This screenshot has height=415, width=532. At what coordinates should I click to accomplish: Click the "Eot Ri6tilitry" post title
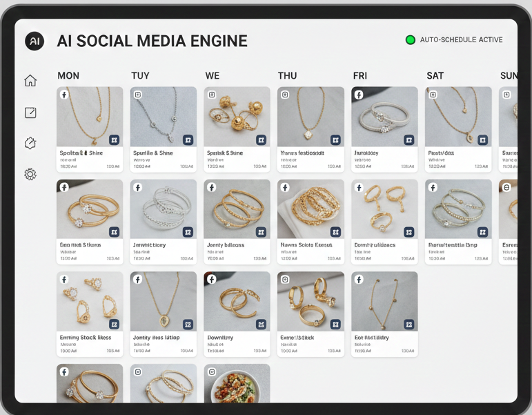pyautogui.click(x=371, y=337)
